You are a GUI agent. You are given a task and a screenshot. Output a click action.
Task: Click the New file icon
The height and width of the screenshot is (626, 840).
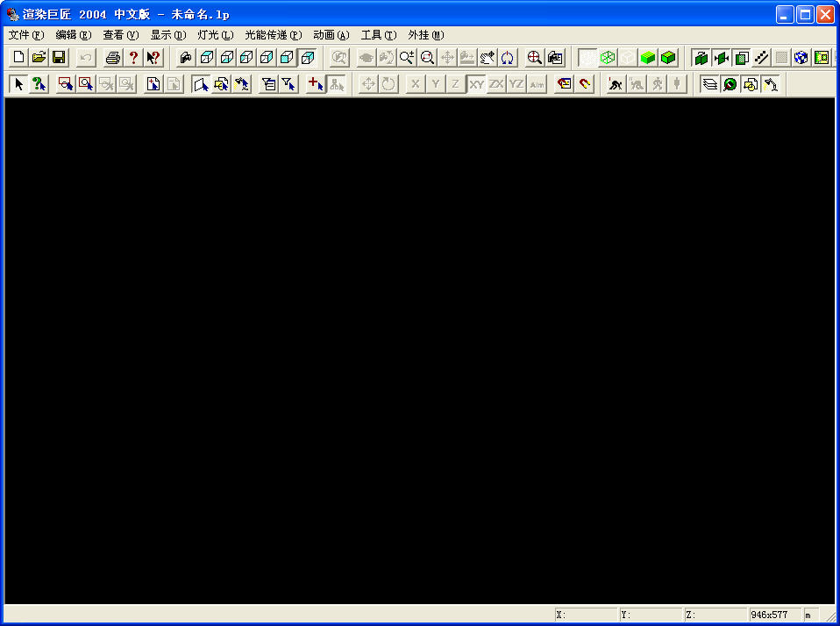point(19,58)
